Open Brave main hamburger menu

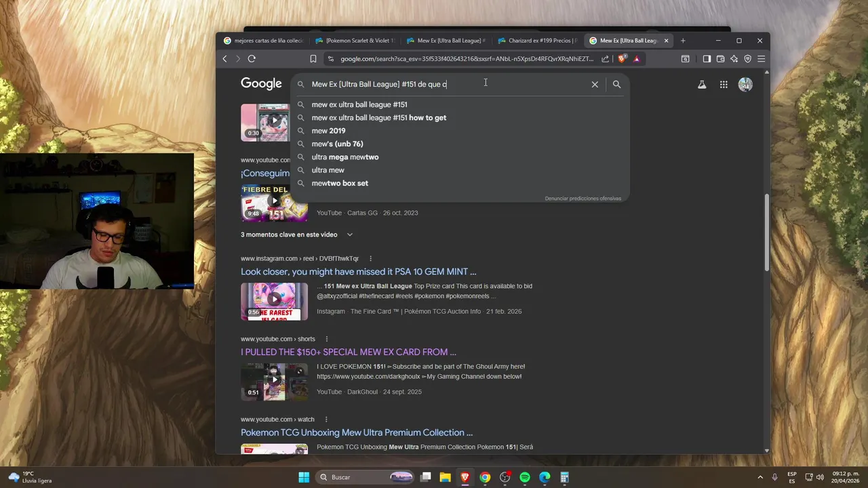pyautogui.click(x=761, y=59)
